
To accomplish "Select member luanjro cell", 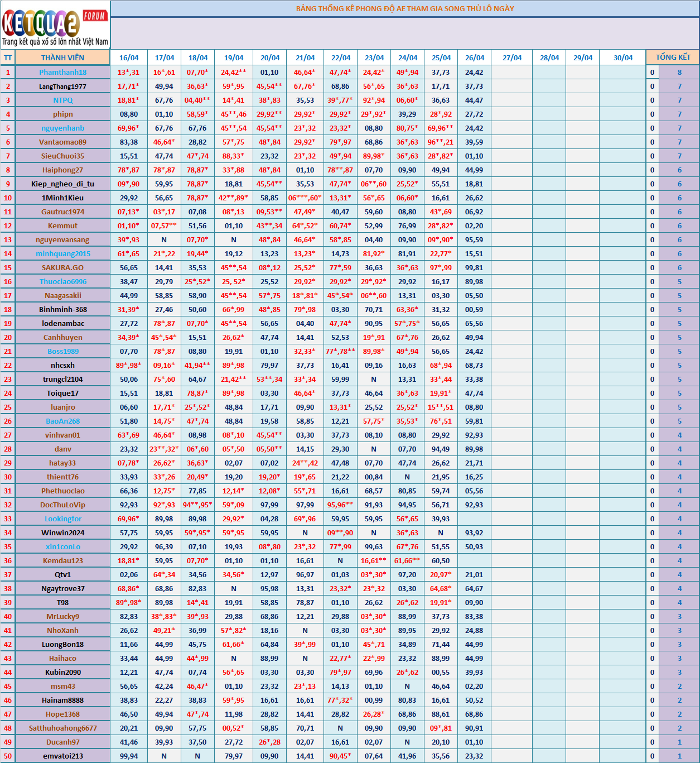I will pyautogui.click(x=62, y=407).
